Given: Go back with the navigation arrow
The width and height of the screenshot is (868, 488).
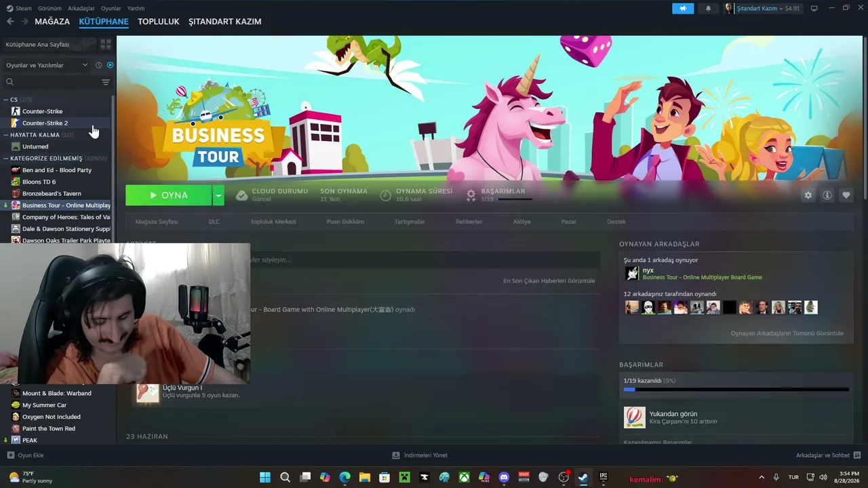Looking at the screenshot, I should [10, 22].
